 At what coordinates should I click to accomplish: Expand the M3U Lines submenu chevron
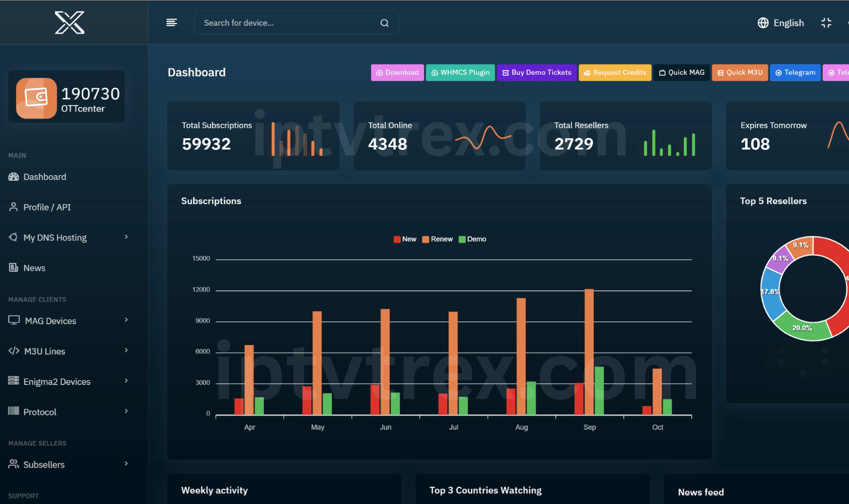point(126,350)
